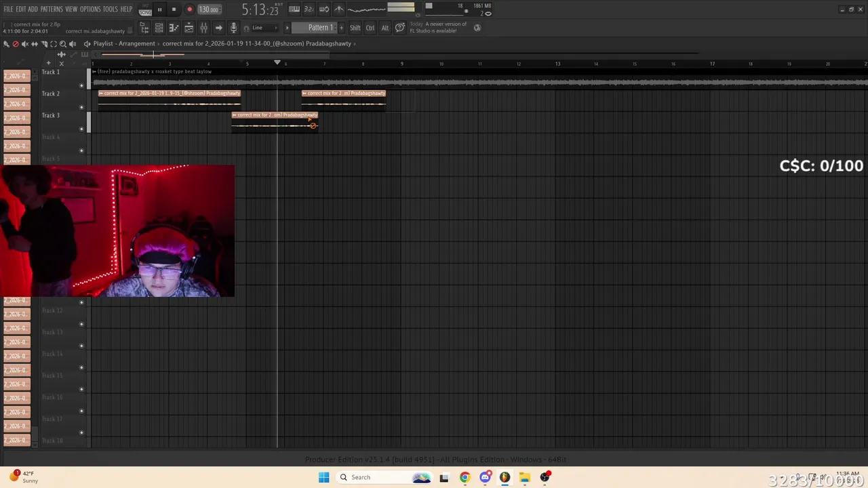868x488 pixels.
Task: Click the Ctrl button
Action: (370, 28)
